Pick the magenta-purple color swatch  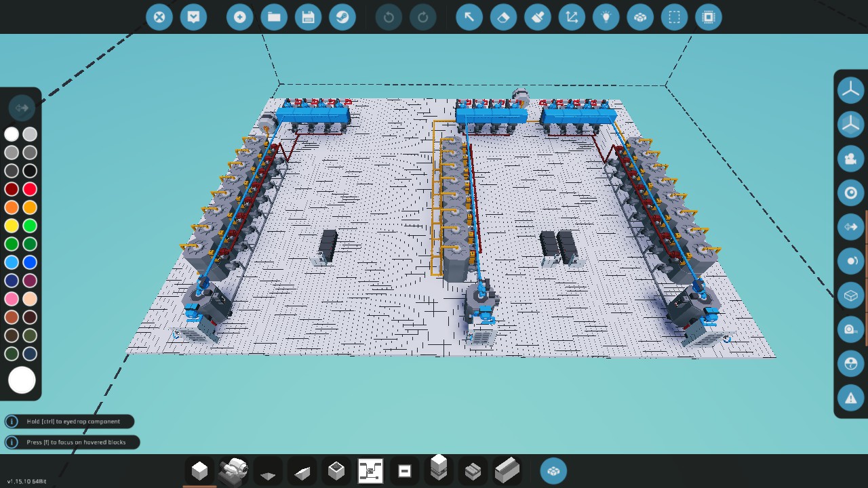click(30, 281)
